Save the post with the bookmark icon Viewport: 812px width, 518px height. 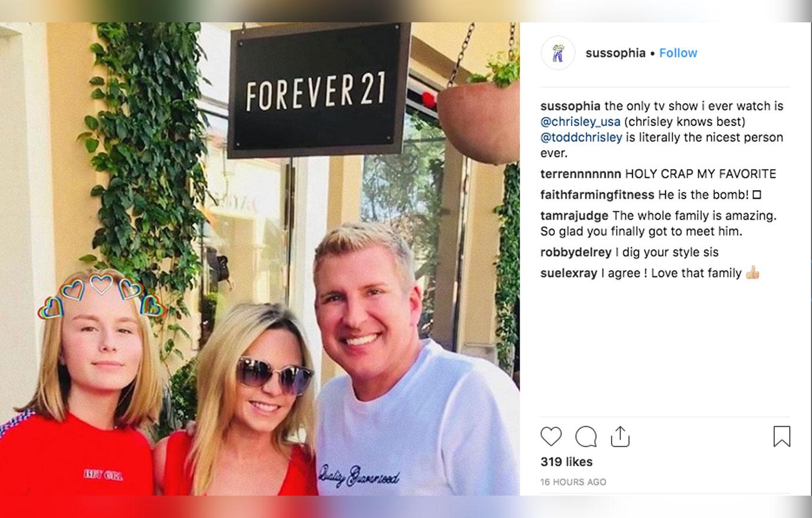781,437
